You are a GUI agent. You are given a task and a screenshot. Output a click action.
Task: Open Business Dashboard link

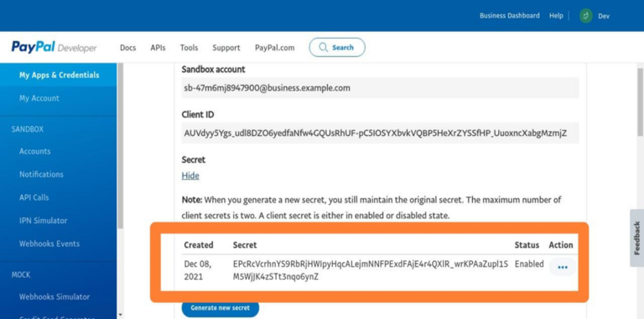coord(510,16)
